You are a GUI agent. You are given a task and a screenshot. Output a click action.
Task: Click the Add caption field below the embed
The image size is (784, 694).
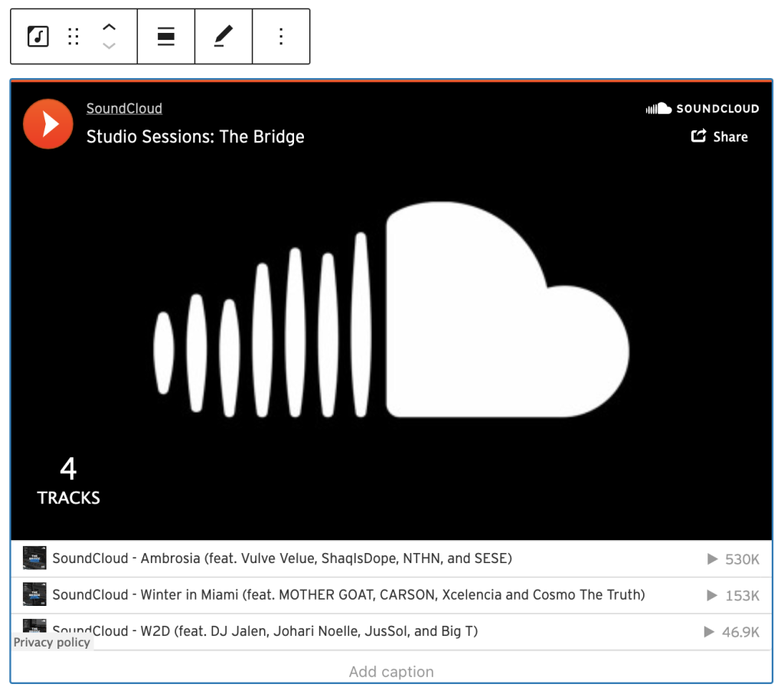point(391,671)
